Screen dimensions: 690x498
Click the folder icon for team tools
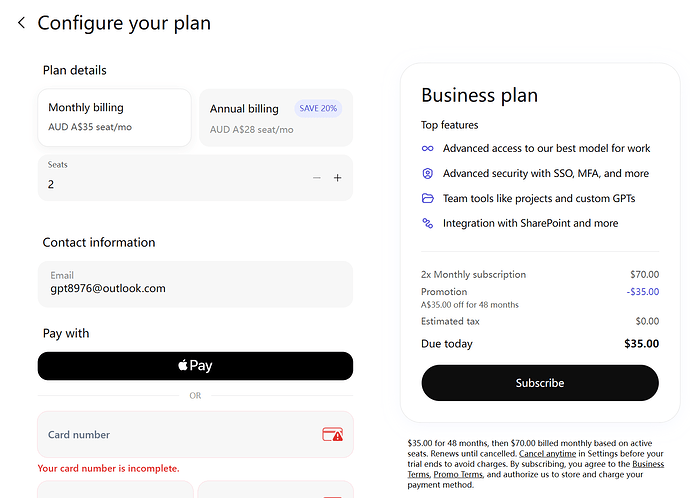[x=428, y=198]
